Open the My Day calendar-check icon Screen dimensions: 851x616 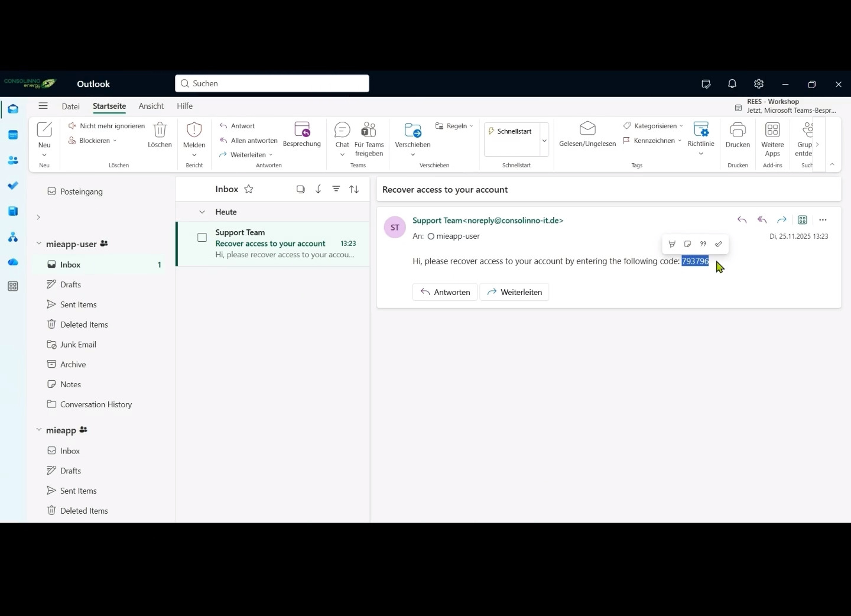706,84
